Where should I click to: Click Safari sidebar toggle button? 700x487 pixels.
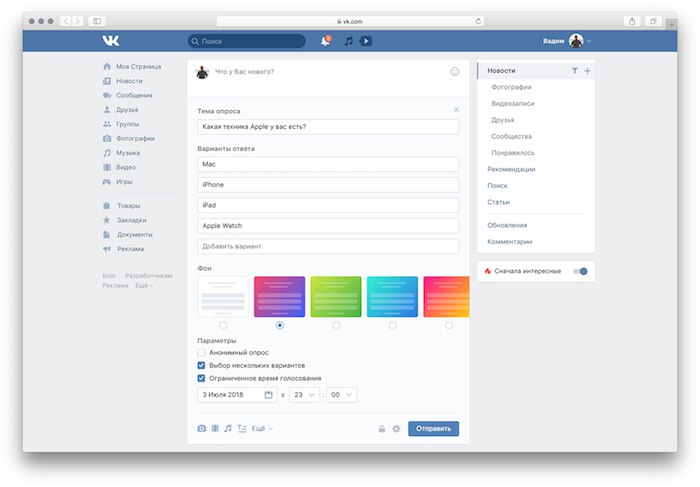pyautogui.click(x=97, y=21)
